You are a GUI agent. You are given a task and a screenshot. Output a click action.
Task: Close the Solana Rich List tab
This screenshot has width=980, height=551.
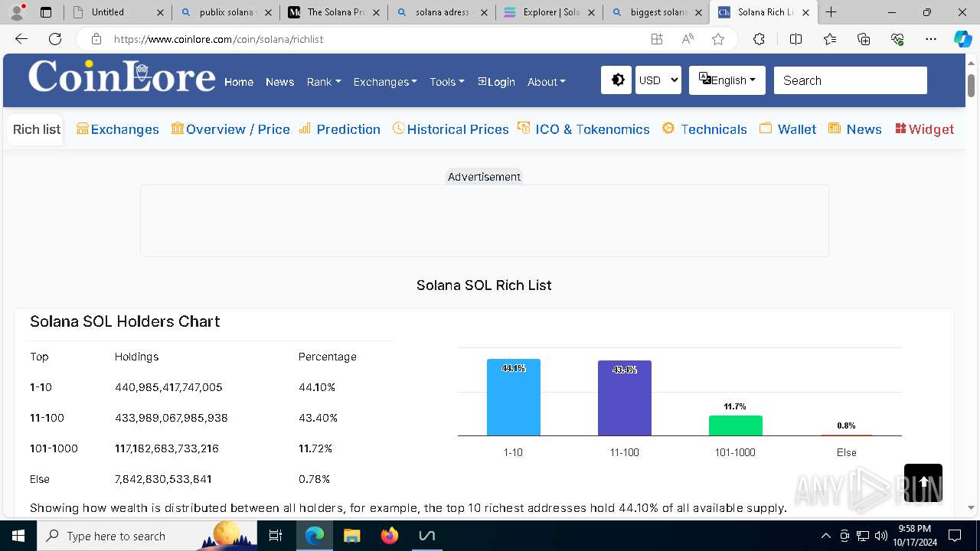[805, 12]
